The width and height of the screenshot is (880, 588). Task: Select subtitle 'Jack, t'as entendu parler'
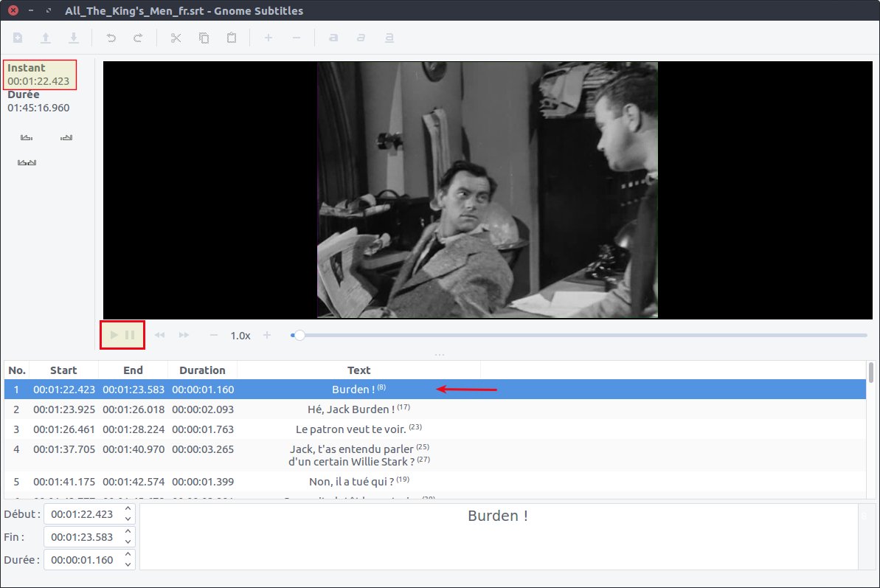coord(435,455)
